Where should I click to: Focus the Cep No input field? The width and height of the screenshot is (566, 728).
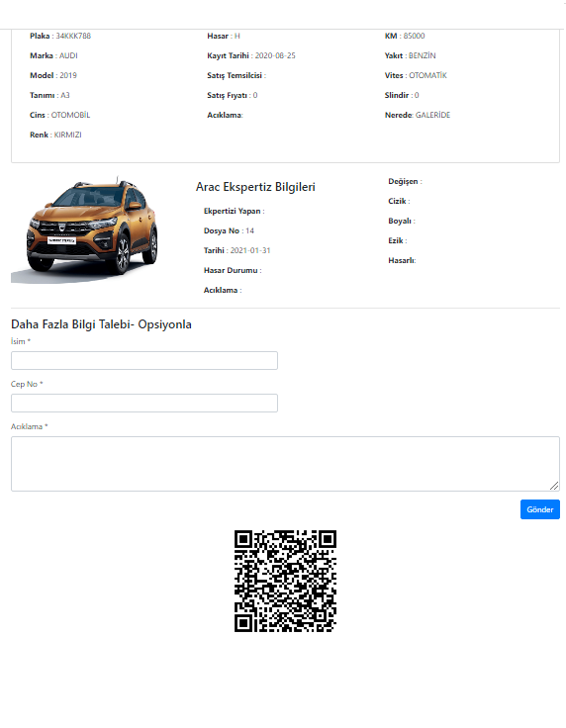coord(144,403)
